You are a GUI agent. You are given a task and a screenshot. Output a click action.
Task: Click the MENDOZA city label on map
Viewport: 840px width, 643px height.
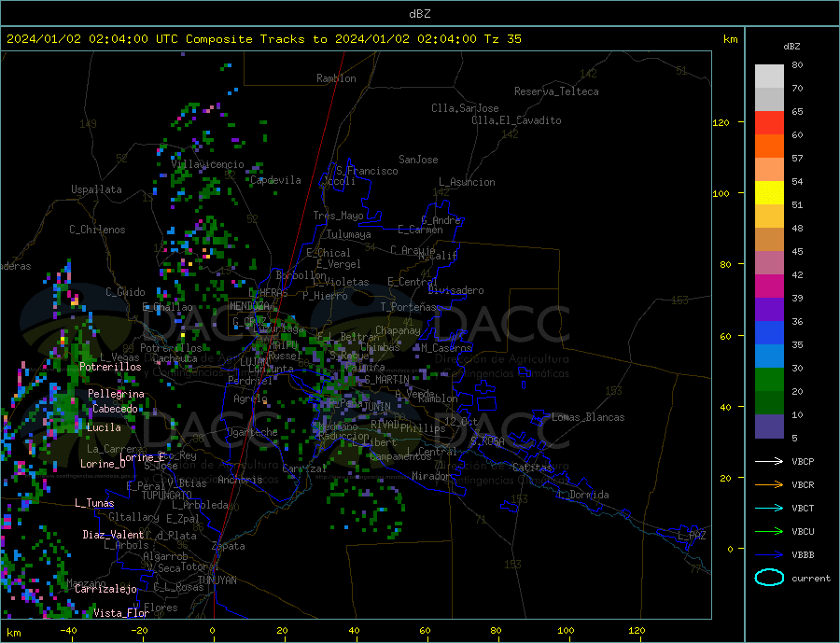coord(250,306)
